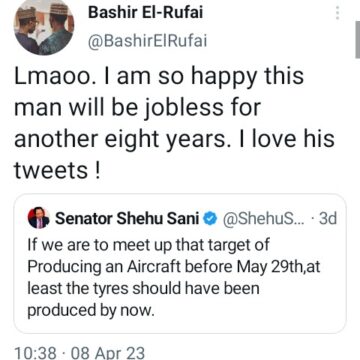Tap the 'man will be jobless for' line
Screen dimensions: 360x360
[x=137, y=107]
